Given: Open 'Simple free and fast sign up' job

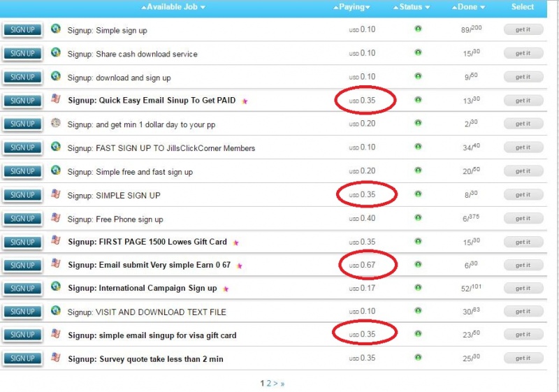Looking at the screenshot, I should pos(130,172).
